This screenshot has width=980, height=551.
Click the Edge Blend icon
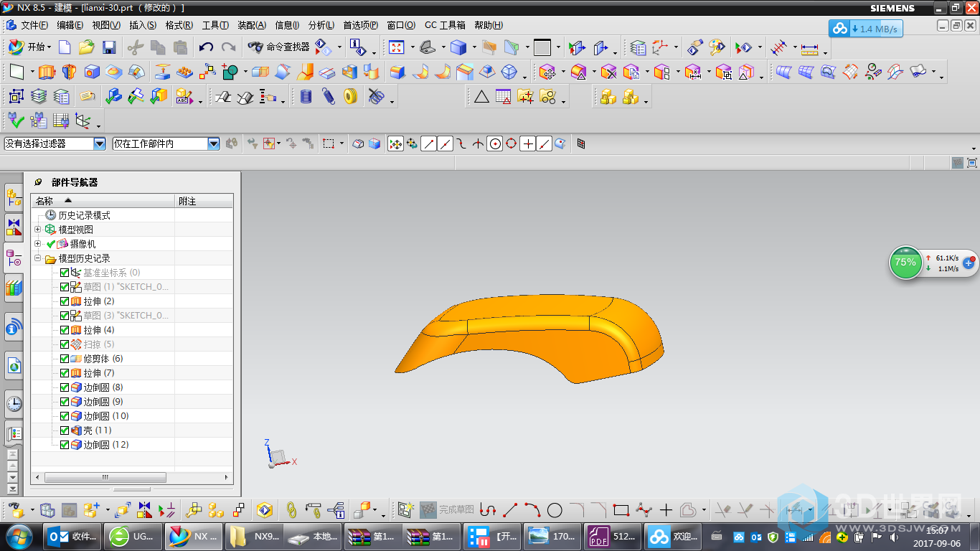(397, 72)
